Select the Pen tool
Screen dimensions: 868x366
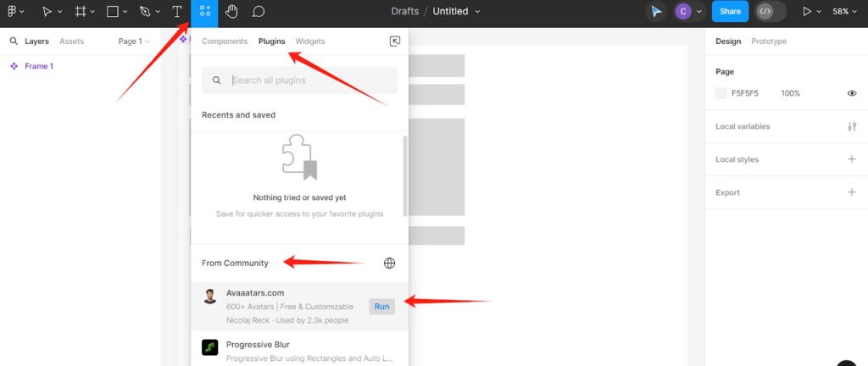point(145,12)
